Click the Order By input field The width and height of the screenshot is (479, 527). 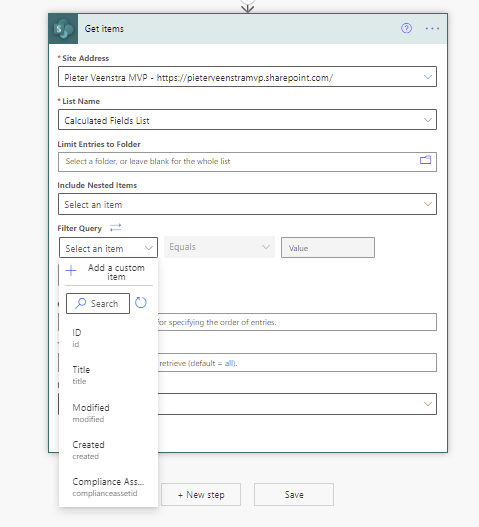pos(297,322)
